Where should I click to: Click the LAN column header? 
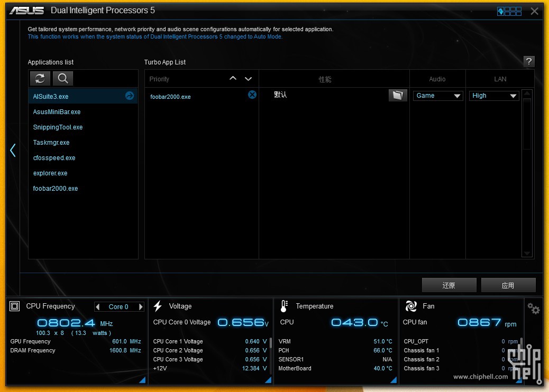point(500,79)
